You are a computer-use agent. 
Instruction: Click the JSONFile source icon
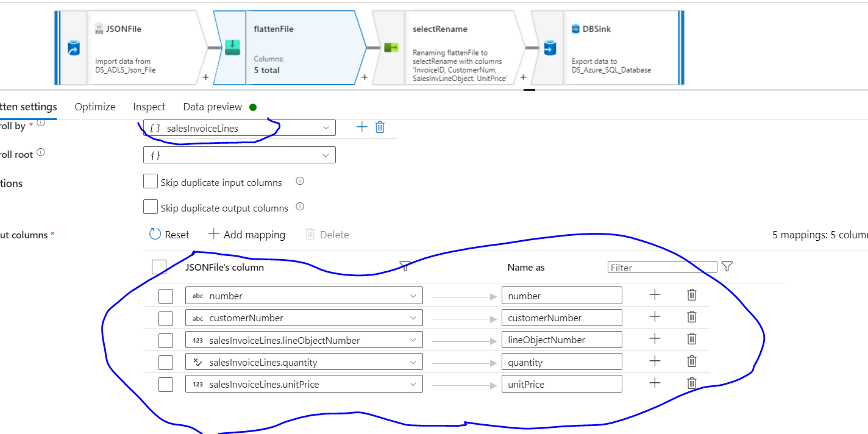pos(74,47)
